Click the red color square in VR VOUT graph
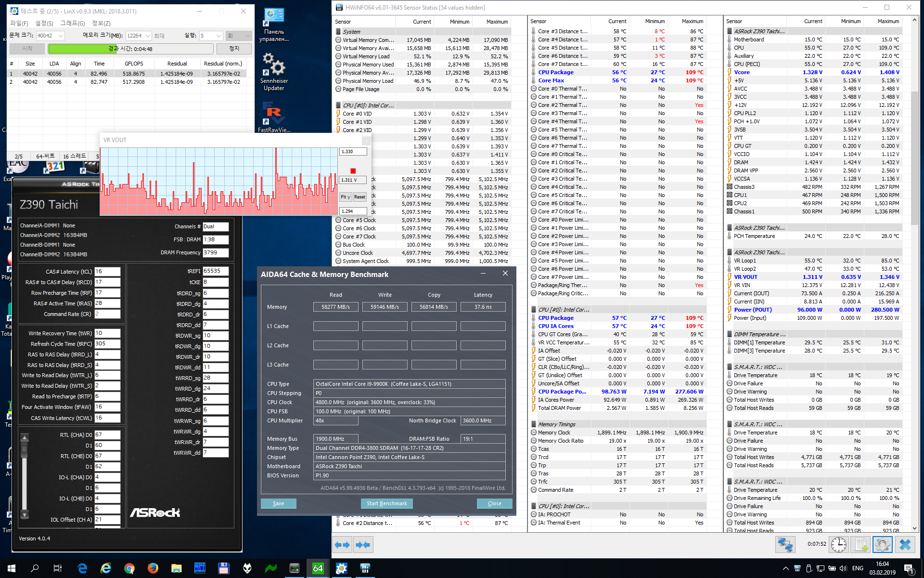The width and height of the screenshot is (924, 578). tap(353, 171)
